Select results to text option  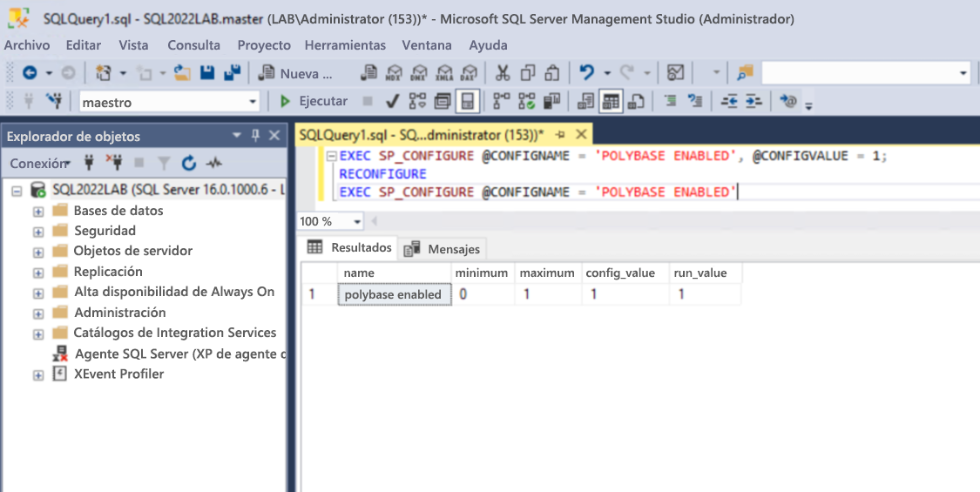(x=585, y=101)
